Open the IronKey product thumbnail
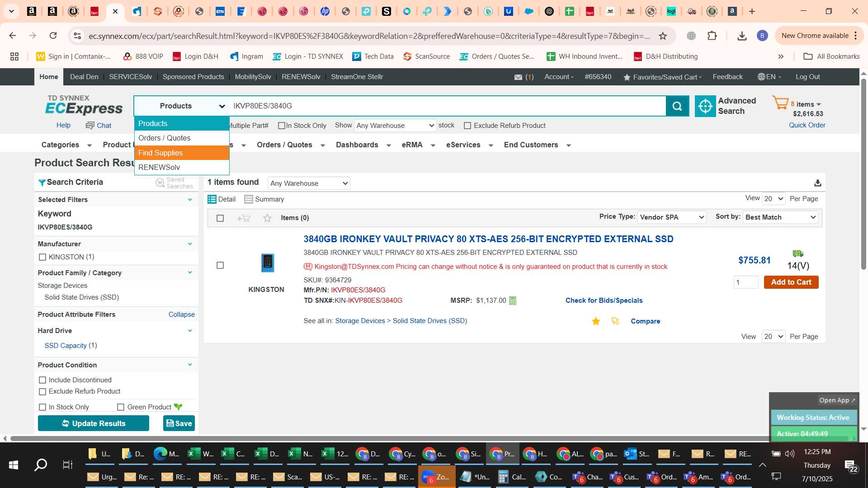868x488 pixels. tap(268, 263)
